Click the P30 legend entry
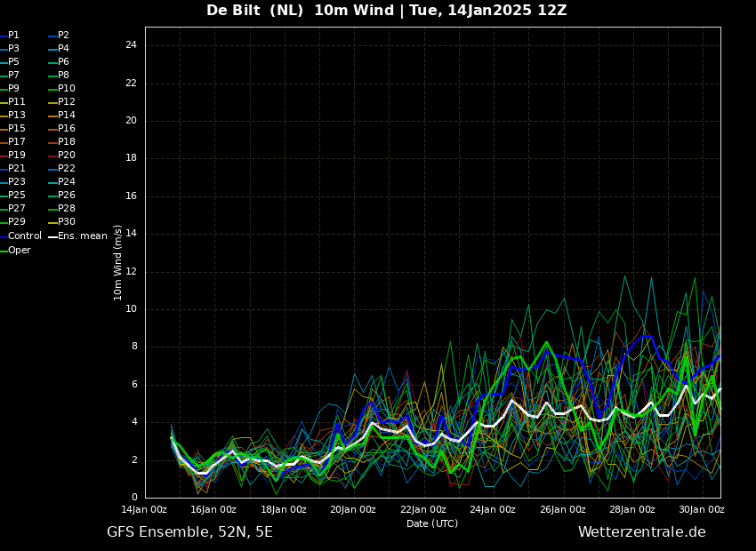Viewport: 756px width, 551px height. click(x=61, y=222)
